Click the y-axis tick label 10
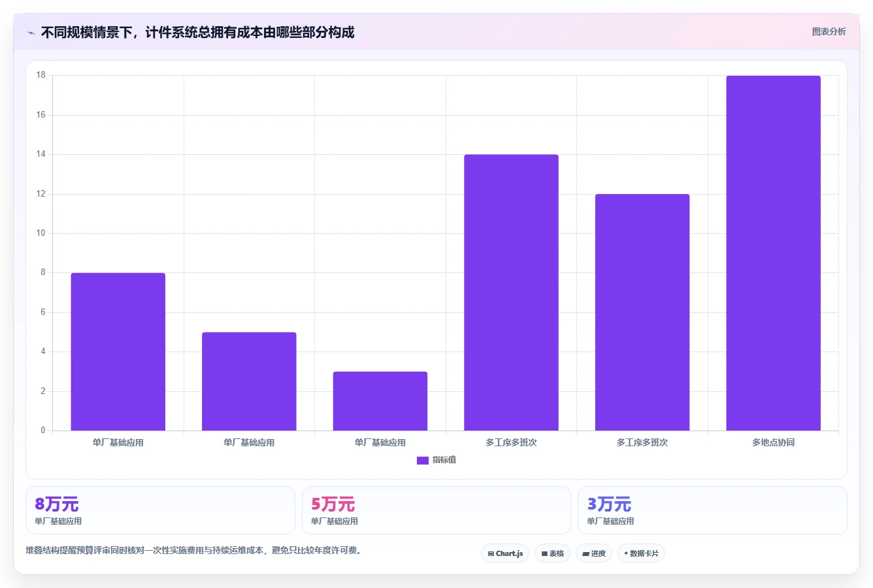This screenshot has height=588, width=873. click(x=41, y=233)
